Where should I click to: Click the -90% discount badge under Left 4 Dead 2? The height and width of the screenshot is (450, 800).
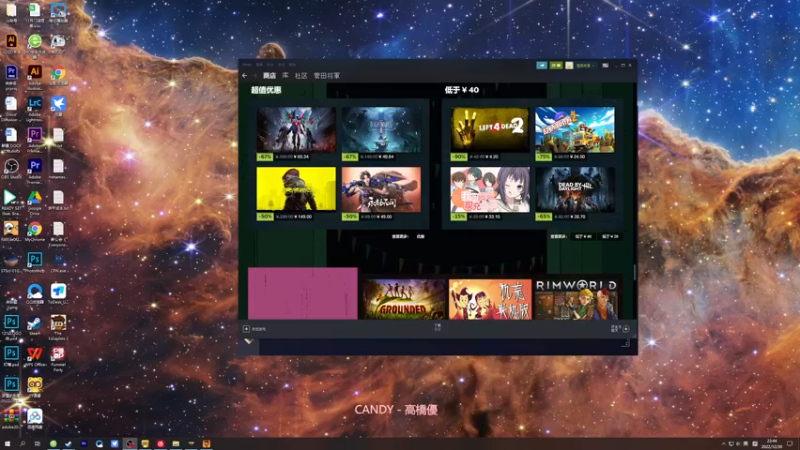[x=459, y=157]
